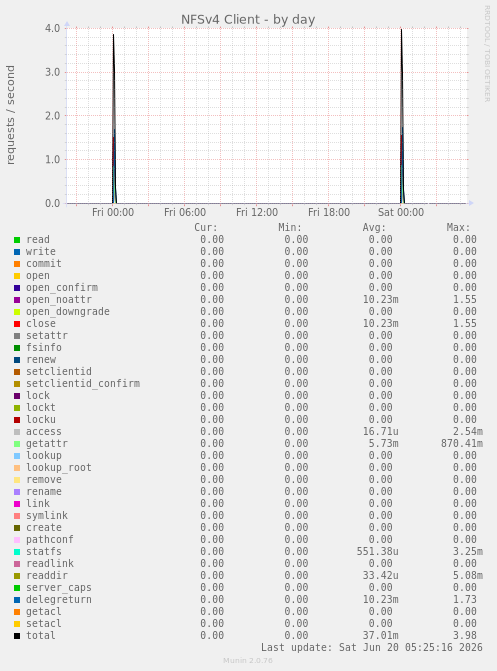Select the setacl legend label
The width and height of the screenshot is (497, 671).
coord(44,623)
